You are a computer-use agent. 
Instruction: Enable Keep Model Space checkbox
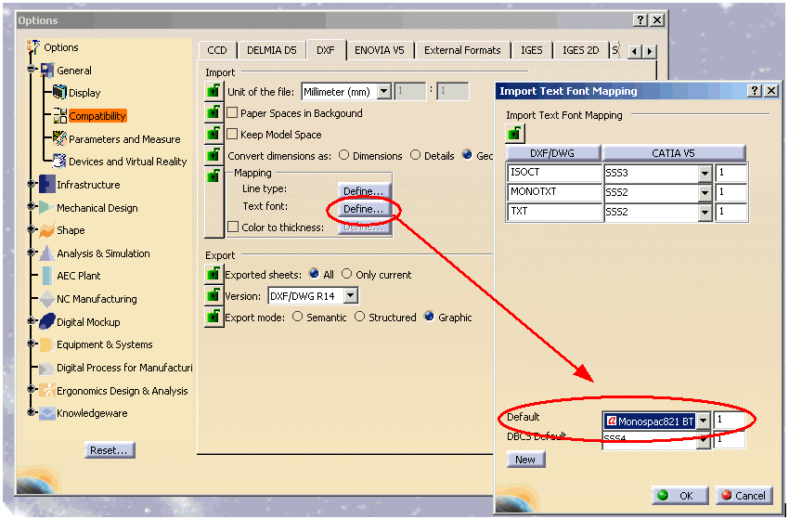pos(232,134)
